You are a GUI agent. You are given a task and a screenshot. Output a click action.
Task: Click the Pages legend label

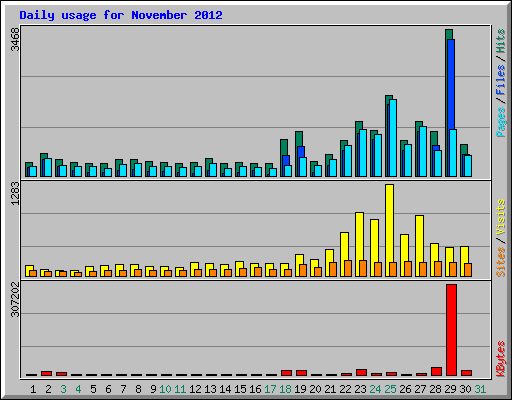pyautogui.click(x=501, y=122)
